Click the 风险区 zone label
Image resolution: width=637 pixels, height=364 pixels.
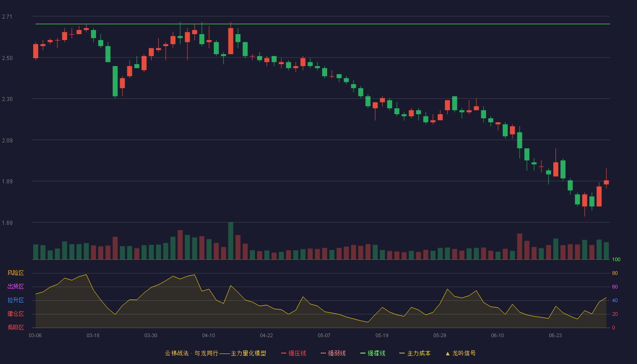[x=15, y=273]
